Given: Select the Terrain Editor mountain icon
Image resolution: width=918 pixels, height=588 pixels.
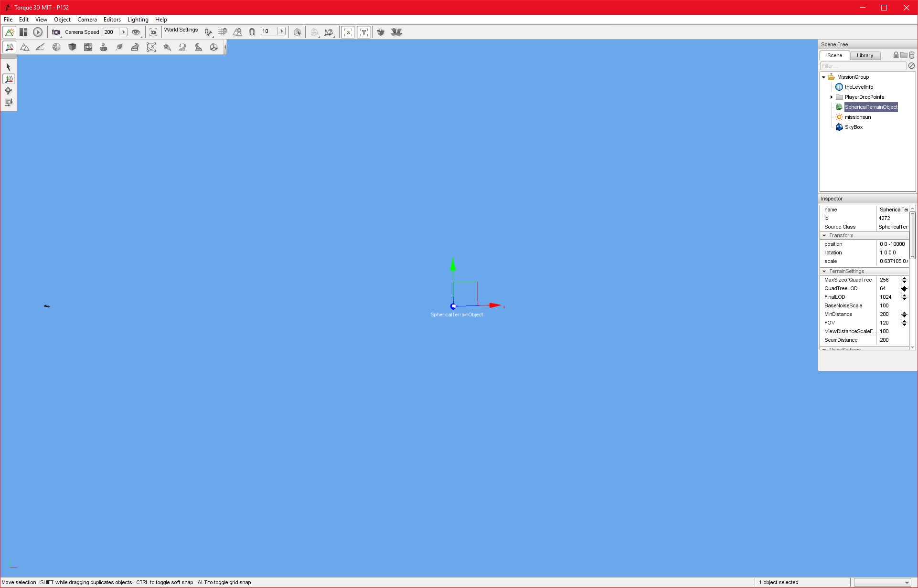Looking at the screenshot, I should click(25, 47).
